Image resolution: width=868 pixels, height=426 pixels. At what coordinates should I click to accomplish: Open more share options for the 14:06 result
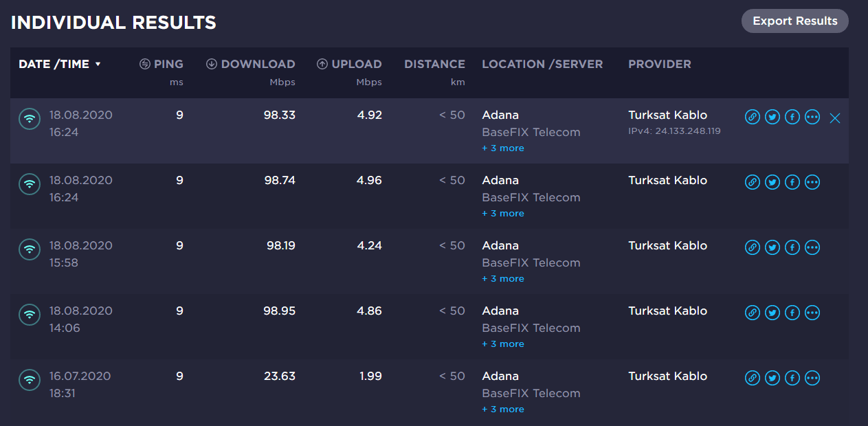(x=812, y=313)
